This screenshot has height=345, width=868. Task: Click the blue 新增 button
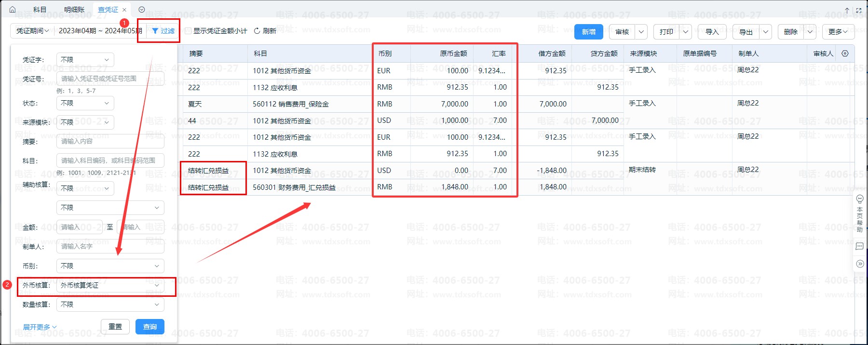click(588, 32)
